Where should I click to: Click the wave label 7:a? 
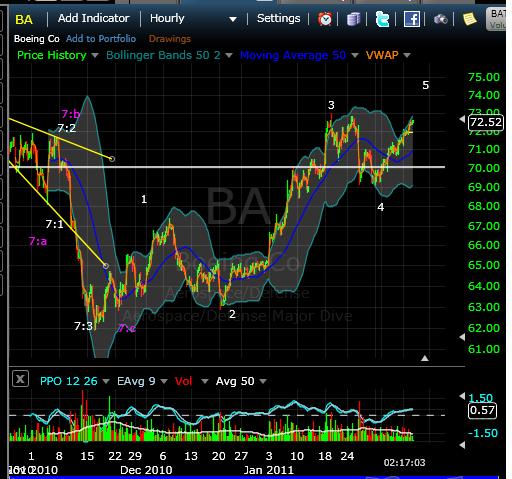tap(38, 241)
